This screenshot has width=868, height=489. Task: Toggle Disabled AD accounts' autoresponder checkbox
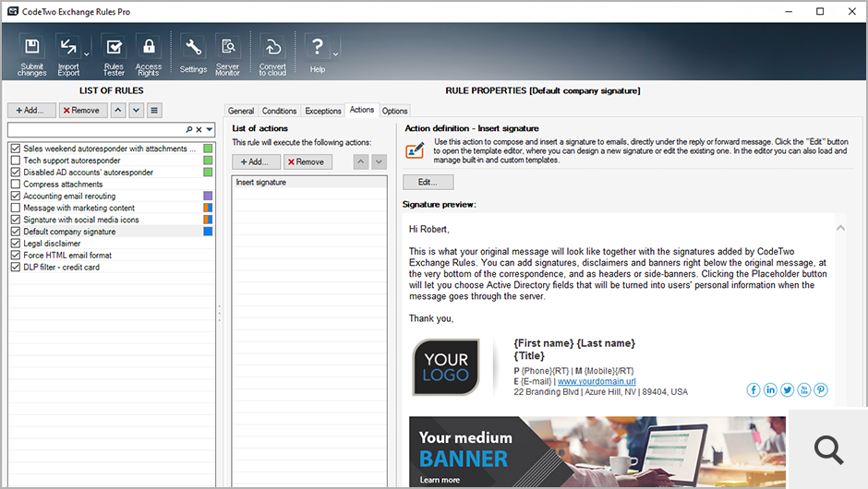[x=16, y=172]
